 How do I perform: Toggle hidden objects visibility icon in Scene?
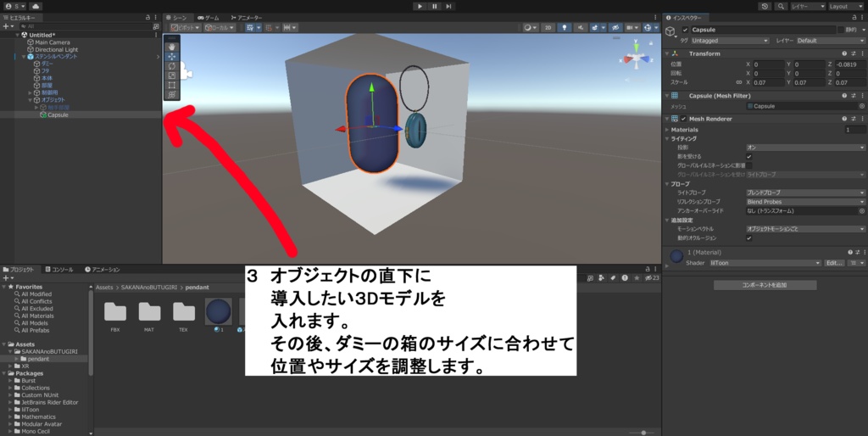[x=615, y=27]
